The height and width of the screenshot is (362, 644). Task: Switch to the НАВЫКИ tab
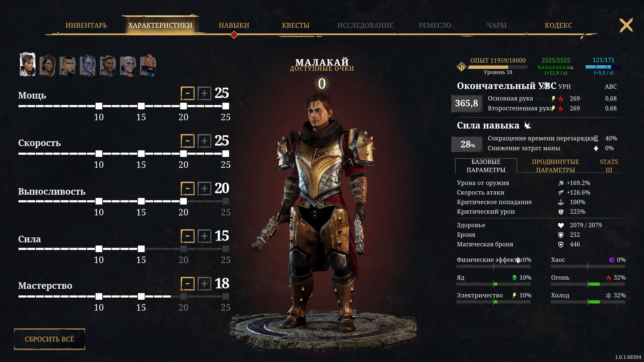pyautogui.click(x=234, y=25)
